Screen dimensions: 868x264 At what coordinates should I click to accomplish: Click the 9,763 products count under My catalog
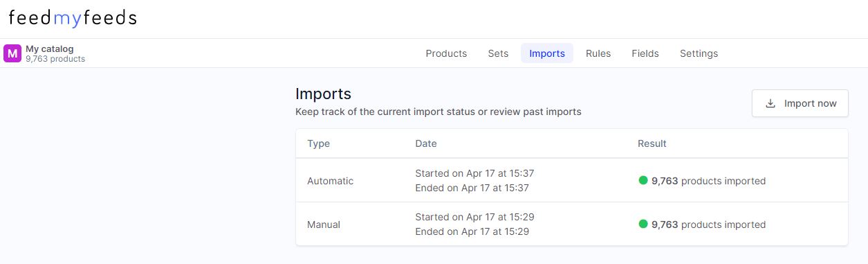(x=55, y=59)
